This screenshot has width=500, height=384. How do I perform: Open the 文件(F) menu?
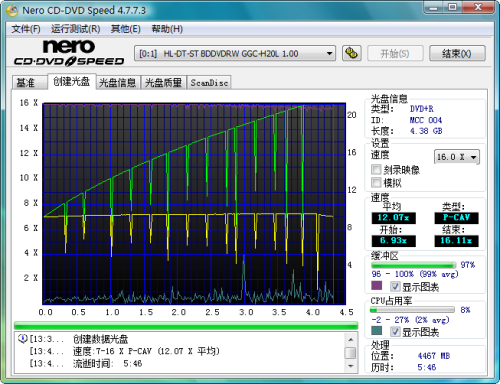click(26, 29)
